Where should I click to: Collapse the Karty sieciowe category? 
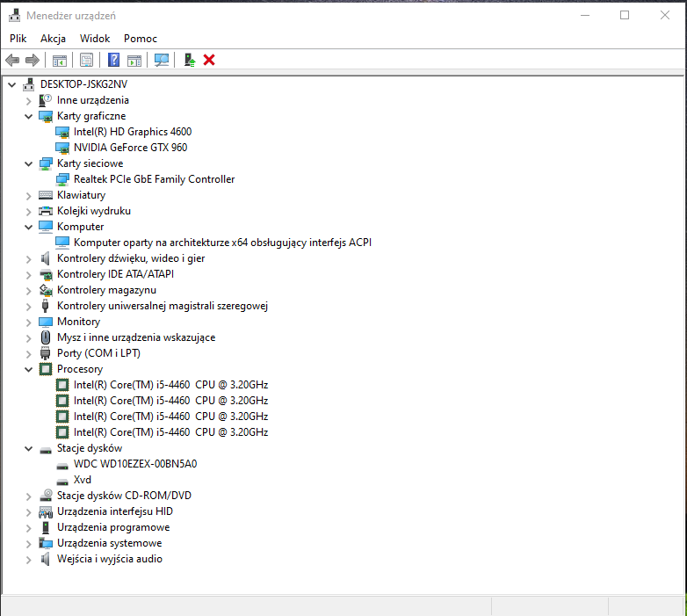click(28, 163)
